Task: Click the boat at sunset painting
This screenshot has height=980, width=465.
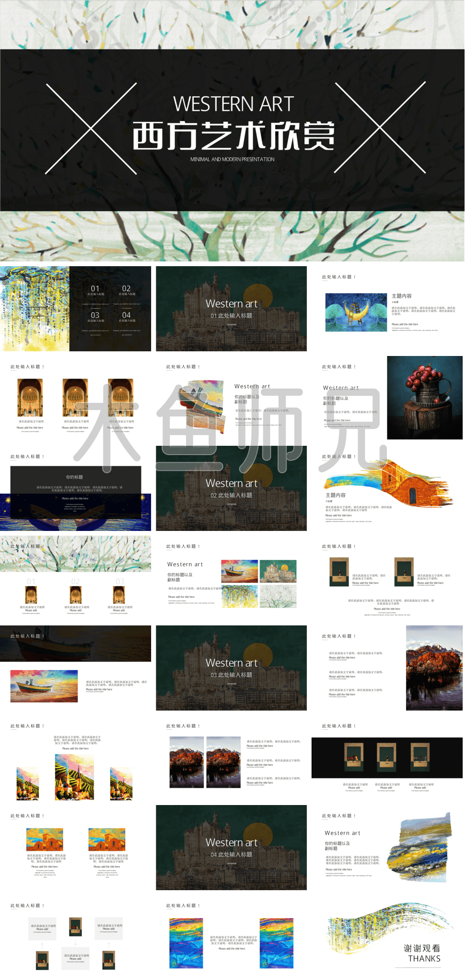Action: [x=44, y=686]
